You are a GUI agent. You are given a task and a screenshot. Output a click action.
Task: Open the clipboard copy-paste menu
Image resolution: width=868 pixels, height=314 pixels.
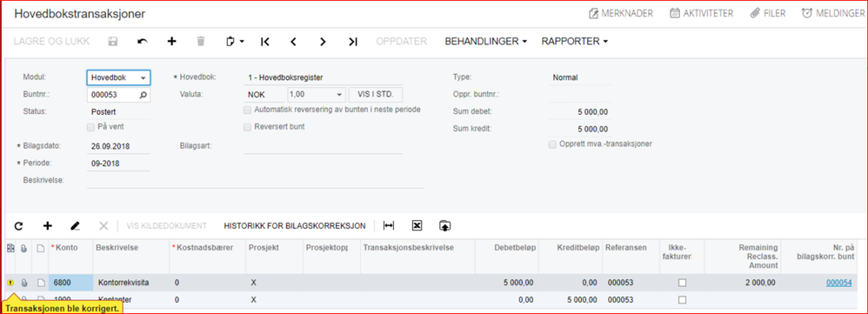[236, 42]
